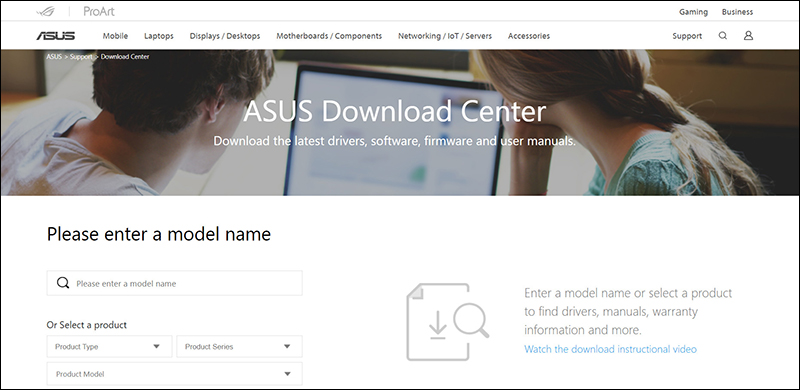The image size is (800, 390).
Task: Open the user account icon
Action: 748,35
